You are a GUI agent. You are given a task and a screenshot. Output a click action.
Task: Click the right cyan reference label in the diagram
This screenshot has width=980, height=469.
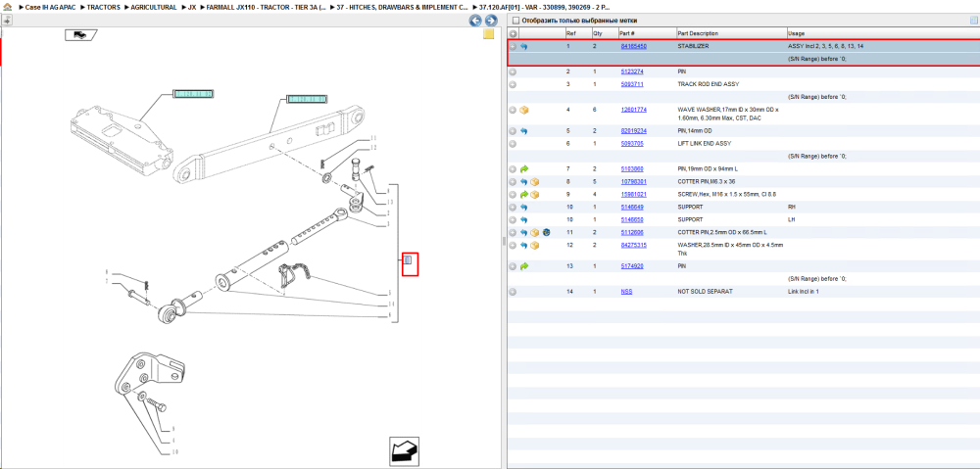click(x=306, y=99)
